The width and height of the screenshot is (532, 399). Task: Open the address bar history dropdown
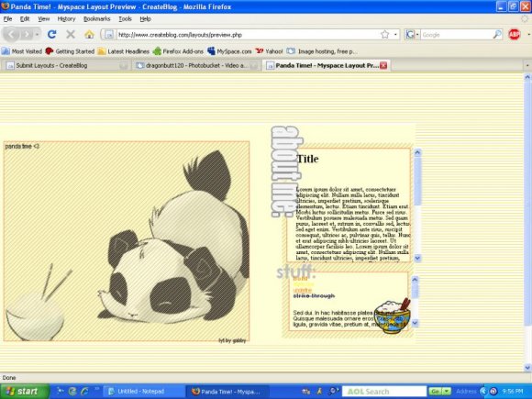(395, 35)
